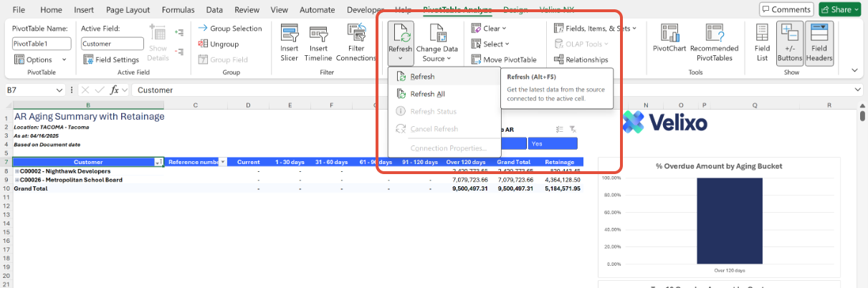Open the Automate tab
Image resolution: width=868 pixels, height=288 pixels.
point(317,10)
